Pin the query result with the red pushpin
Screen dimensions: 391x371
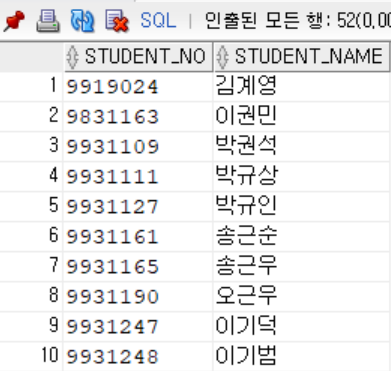[x=14, y=21]
